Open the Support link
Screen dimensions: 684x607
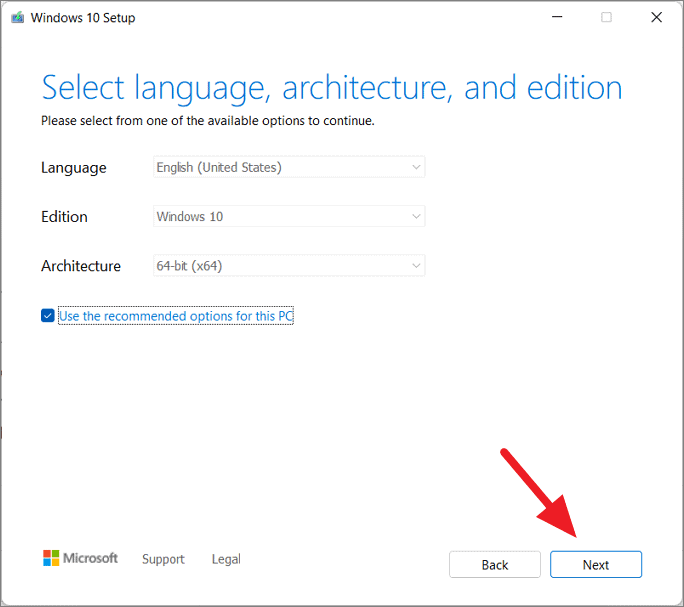[163, 559]
